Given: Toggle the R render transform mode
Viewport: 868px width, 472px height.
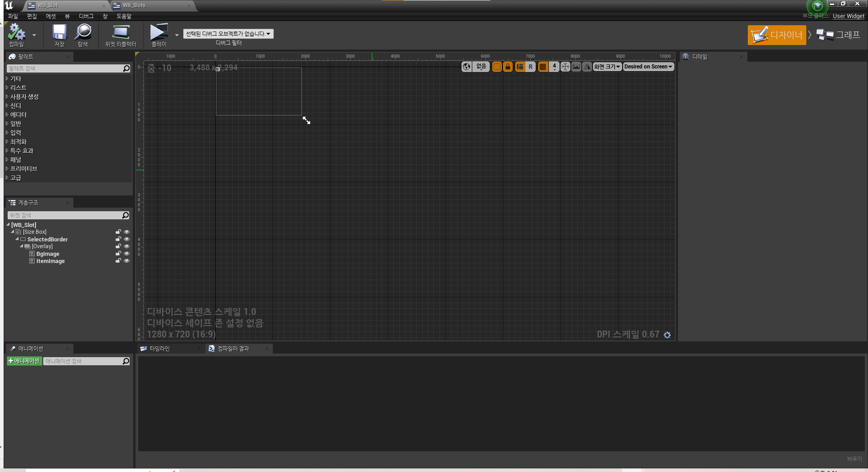Looking at the screenshot, I should pos(530,67).
